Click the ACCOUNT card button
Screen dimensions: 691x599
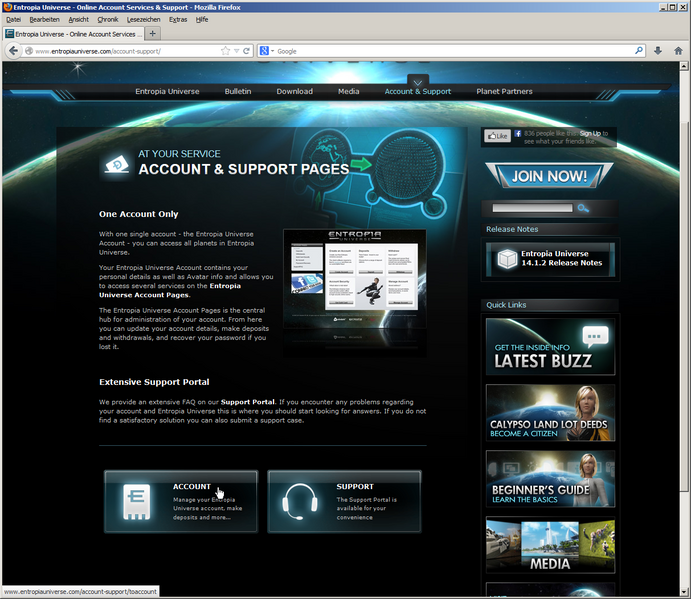(181, 502)
